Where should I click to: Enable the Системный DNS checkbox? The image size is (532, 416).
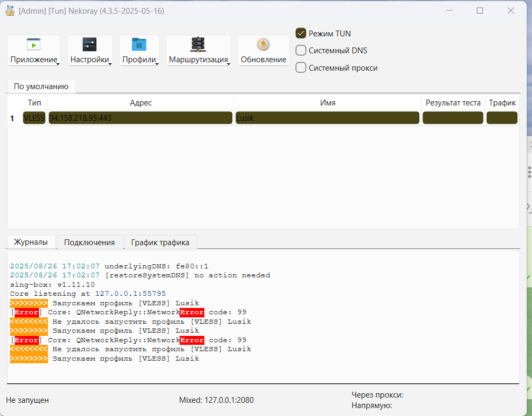(301, 50)
